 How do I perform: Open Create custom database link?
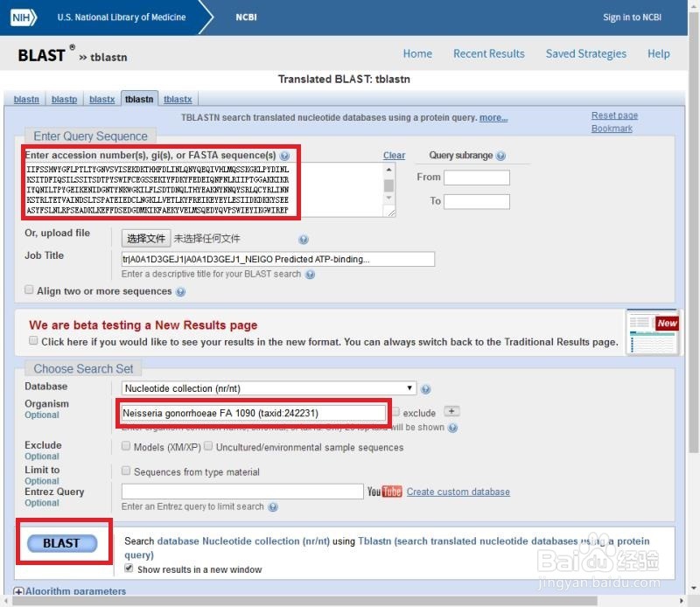tap(458, 492)
